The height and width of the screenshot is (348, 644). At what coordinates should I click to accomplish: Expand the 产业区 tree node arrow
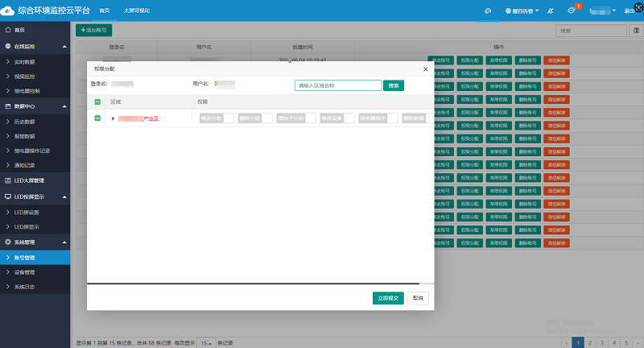(x=113, y=118)
